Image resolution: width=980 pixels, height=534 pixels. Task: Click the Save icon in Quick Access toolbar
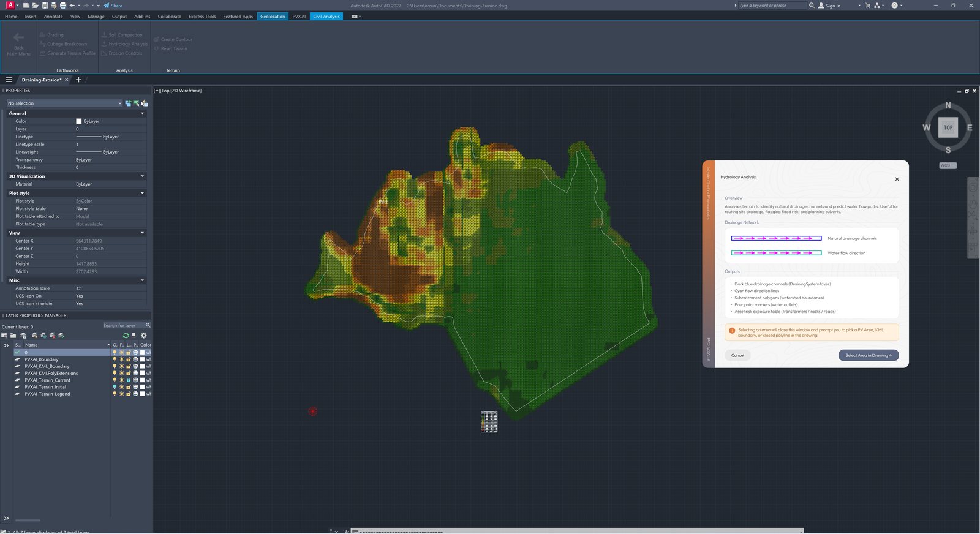[x=44, y=6]
